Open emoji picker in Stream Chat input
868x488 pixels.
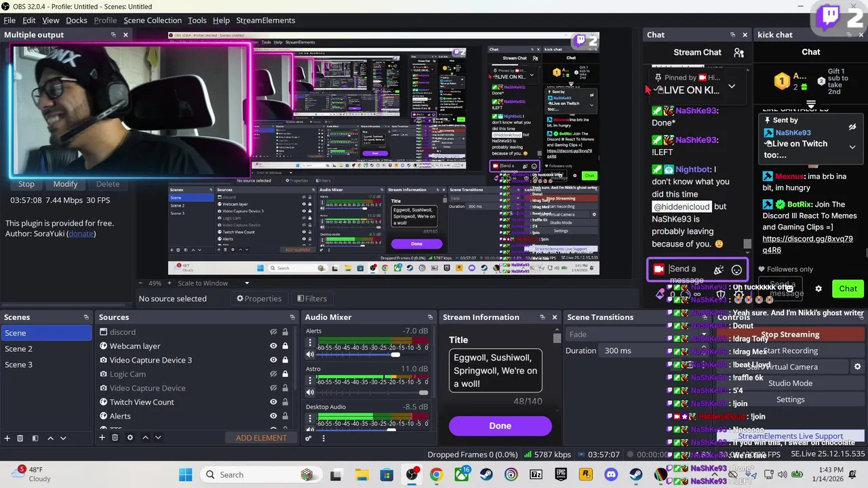[736, 270]
